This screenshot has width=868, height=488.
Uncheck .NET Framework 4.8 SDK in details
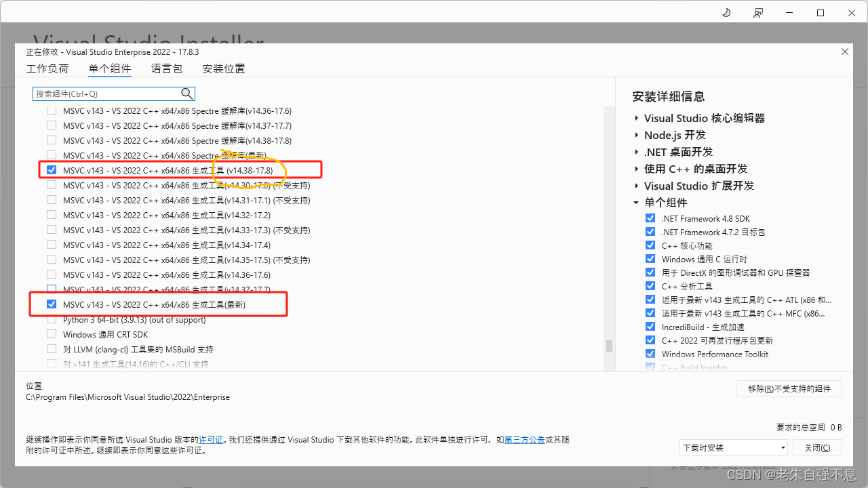650,218
